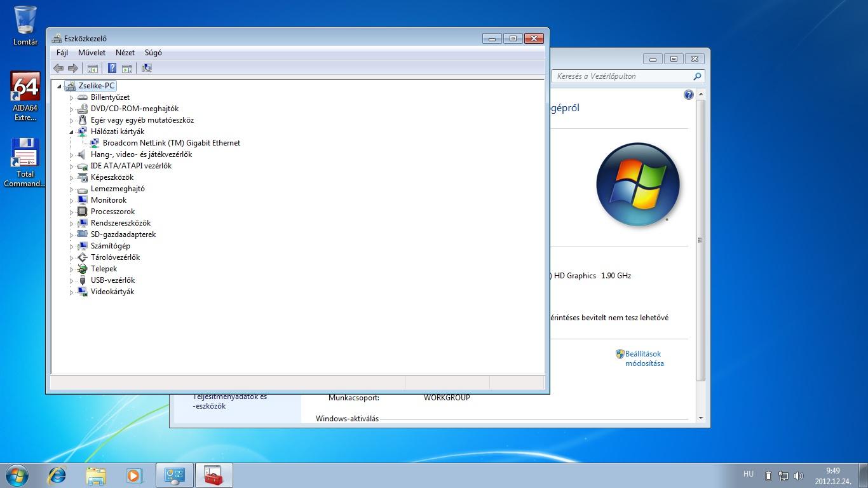Click the volume speaker tray icon
This screenshot has height=488, width=868.
799,476
